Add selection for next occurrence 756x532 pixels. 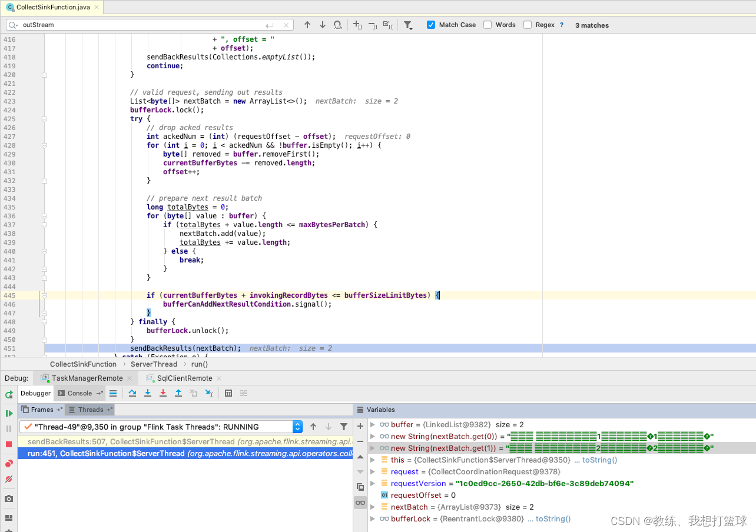click(357, 25)
